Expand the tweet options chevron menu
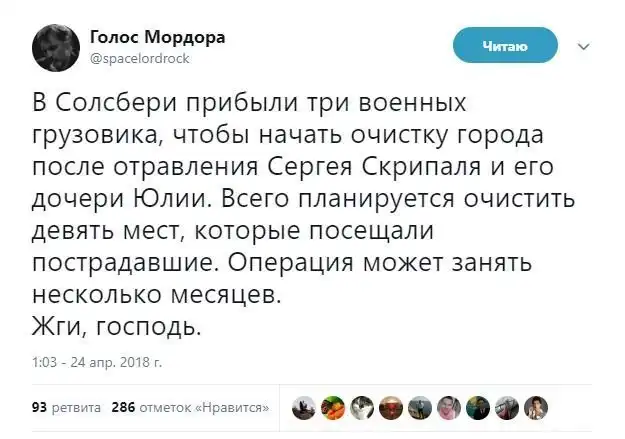The width and height of the screenshot is (625, 439). pyautogui.click(x=585, y=45)
